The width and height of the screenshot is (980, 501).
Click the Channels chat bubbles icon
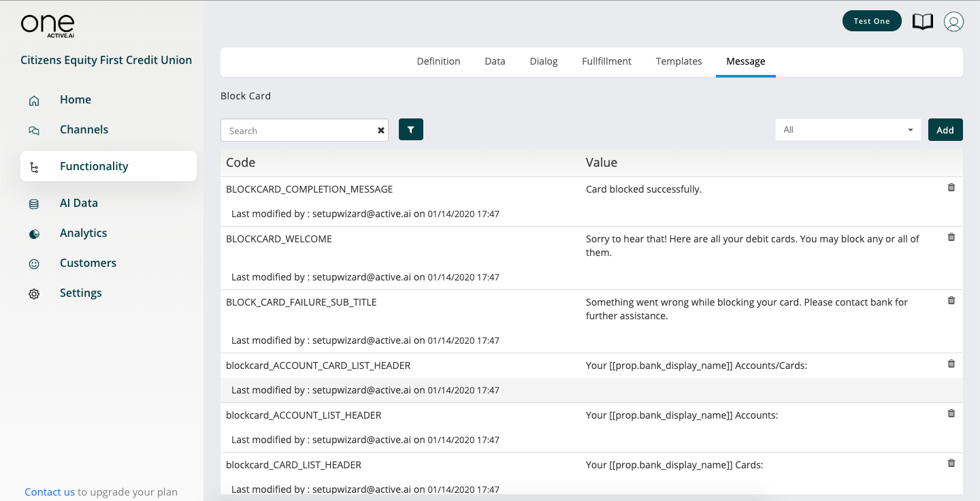tap(34, 131)
